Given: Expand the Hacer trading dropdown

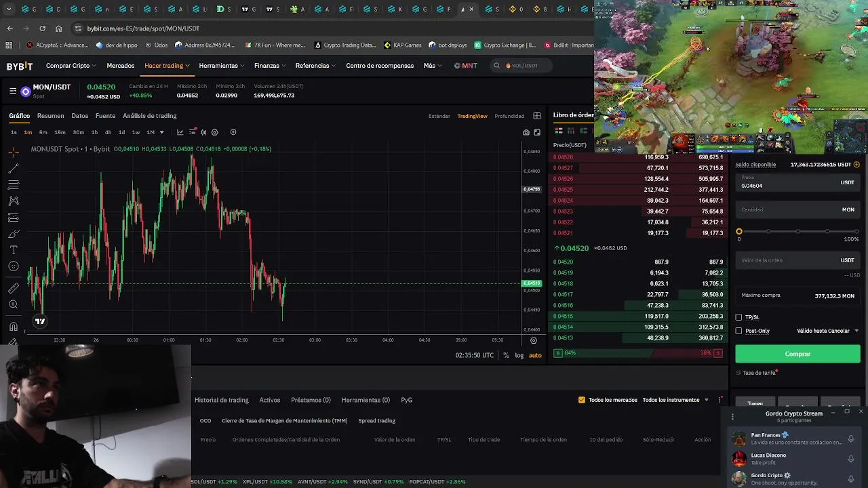Looking at the screenshot, I should (x=167, y=66).
